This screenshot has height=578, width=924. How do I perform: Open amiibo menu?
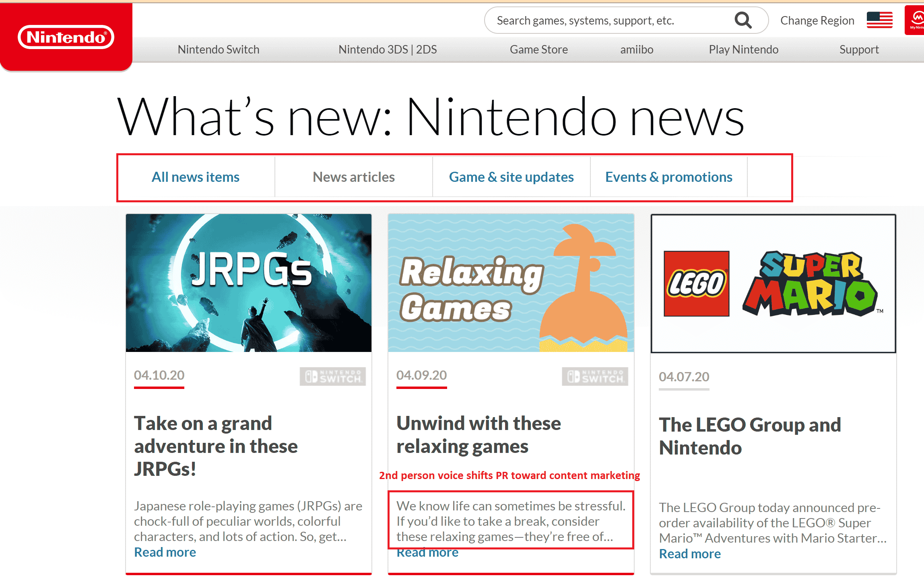pyautogui.click(x=637, y=49)
